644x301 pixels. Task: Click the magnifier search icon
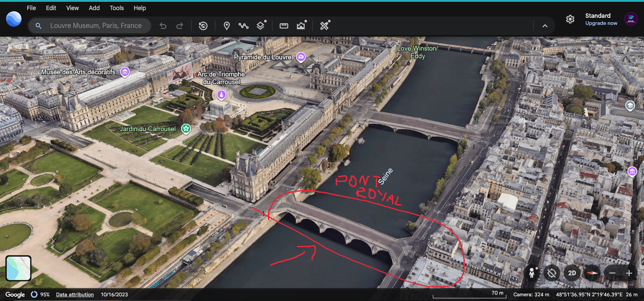click(38, 26)
